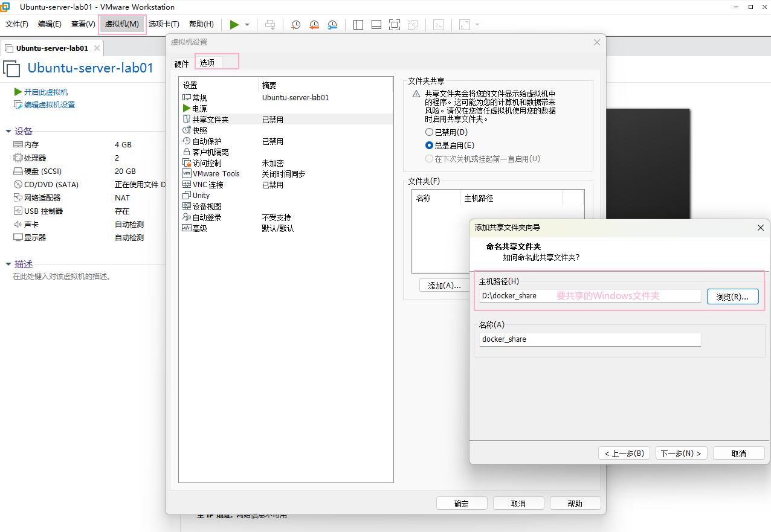Click the 硬盘 (SCSI) disk icon
This screenshot has width=771, height=532.
[x=18, y=171]
